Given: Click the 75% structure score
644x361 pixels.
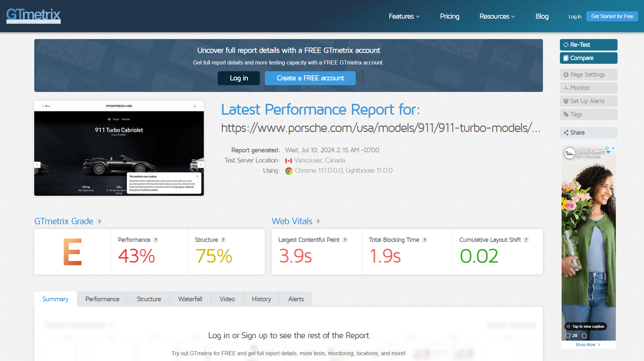Looking at the screenshot, I should pos(214,256).
